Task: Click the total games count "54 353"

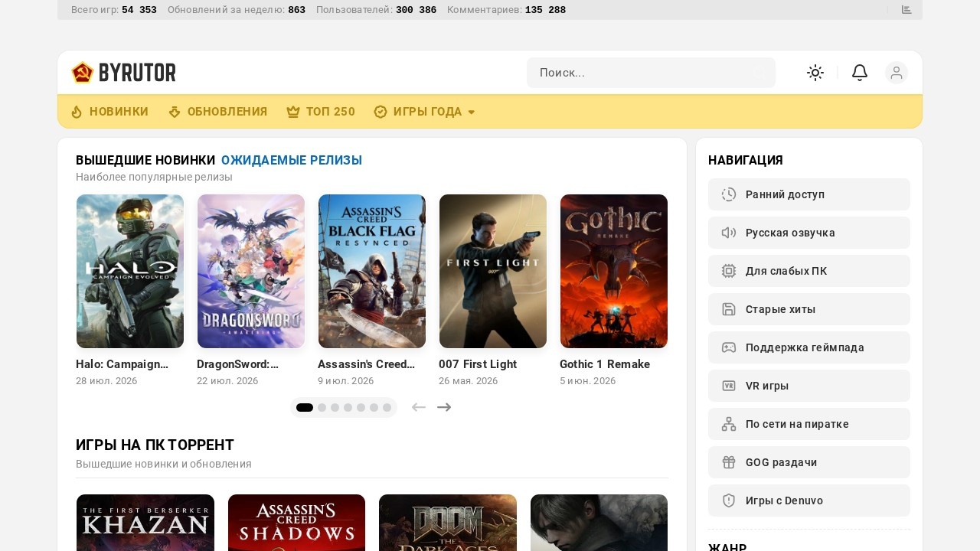Action: [139, 10]
